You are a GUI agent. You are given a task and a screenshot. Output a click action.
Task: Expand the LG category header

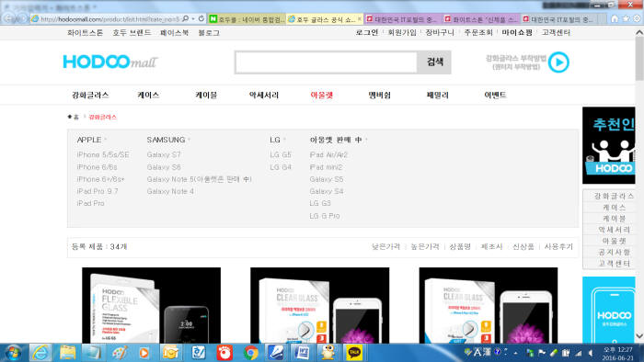[x=278, y=140]
